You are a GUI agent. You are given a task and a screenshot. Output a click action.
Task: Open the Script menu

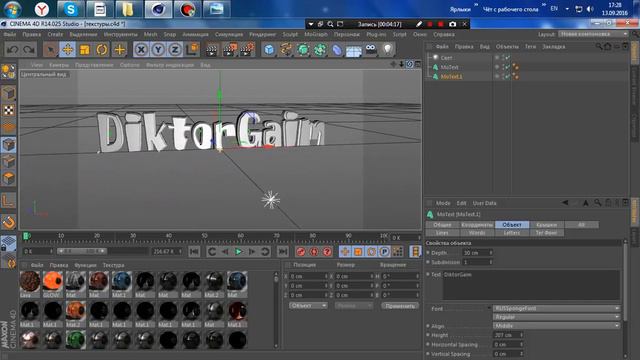click(x=400, y=35)
